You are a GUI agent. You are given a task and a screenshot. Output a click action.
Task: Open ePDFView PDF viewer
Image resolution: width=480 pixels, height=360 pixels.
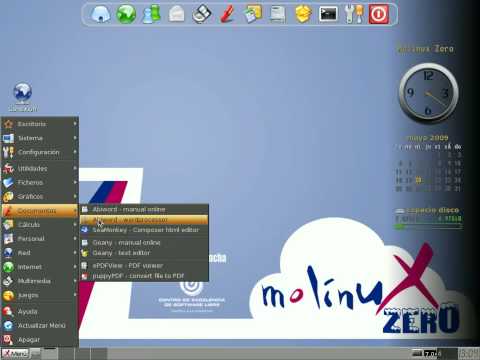[x=144, y=266]
